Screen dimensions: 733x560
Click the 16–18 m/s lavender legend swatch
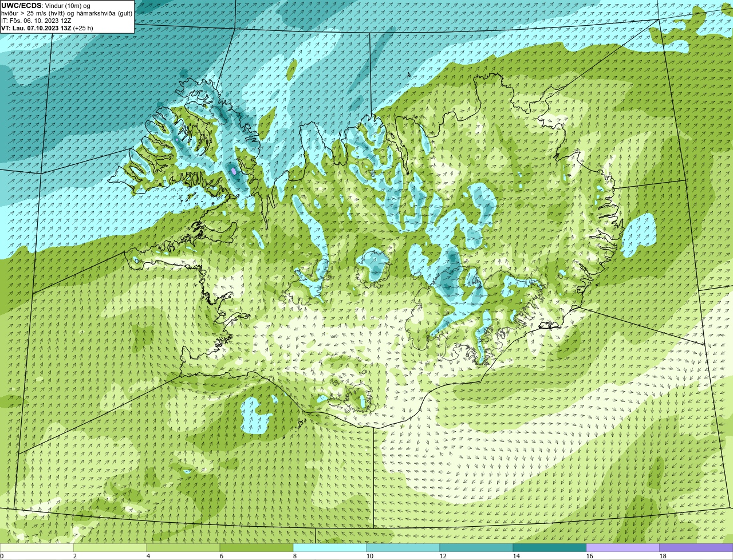coord(623,548)
